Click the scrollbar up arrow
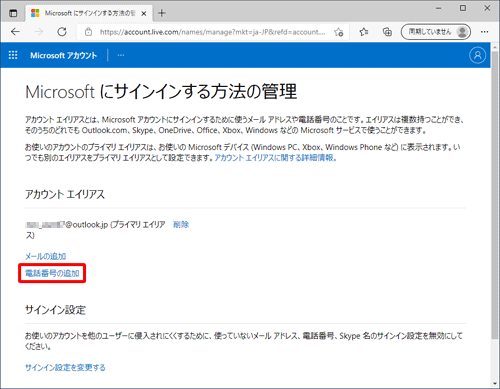Image resolution: width=500 pixels, height=389 pixels. (x=495, y=46)
